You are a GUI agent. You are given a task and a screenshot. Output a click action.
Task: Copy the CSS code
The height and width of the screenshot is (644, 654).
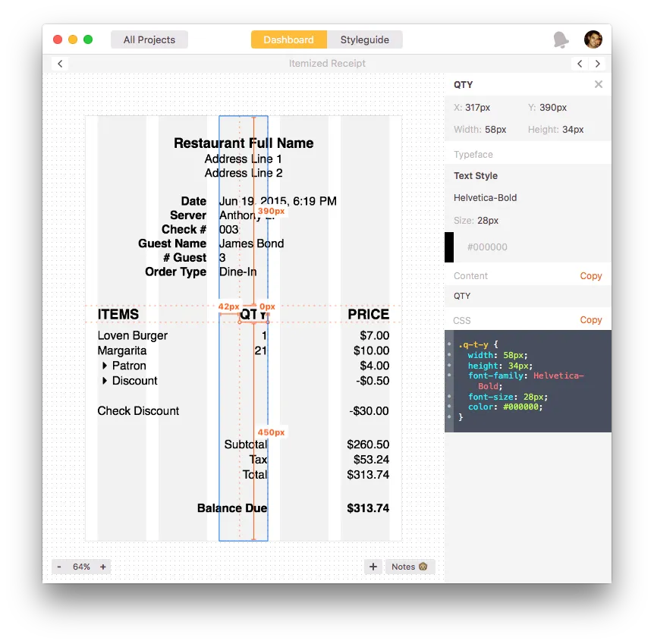click(x=590, y=320)
